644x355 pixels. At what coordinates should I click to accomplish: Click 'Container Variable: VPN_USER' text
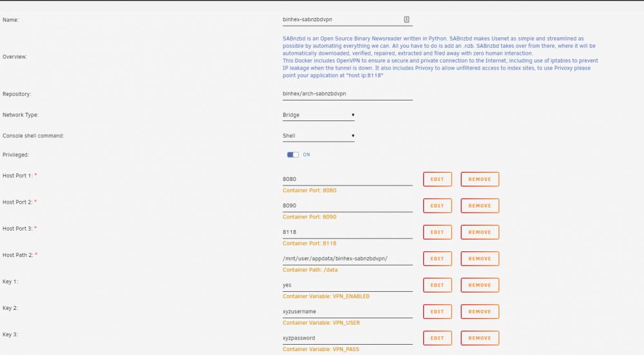pyautogui.click(x=321, y=323)
